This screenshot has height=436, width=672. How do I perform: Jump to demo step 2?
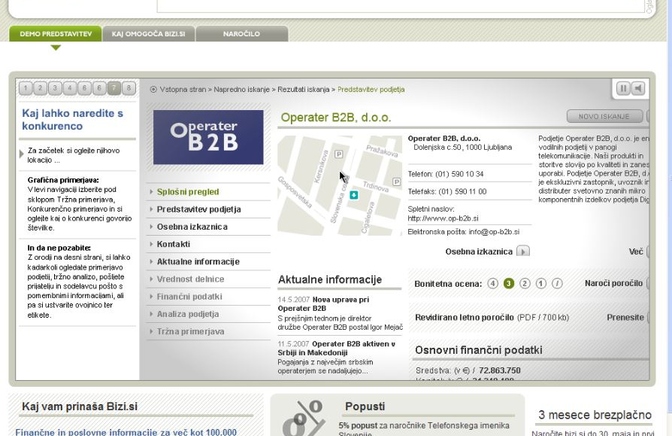[40, 88]
